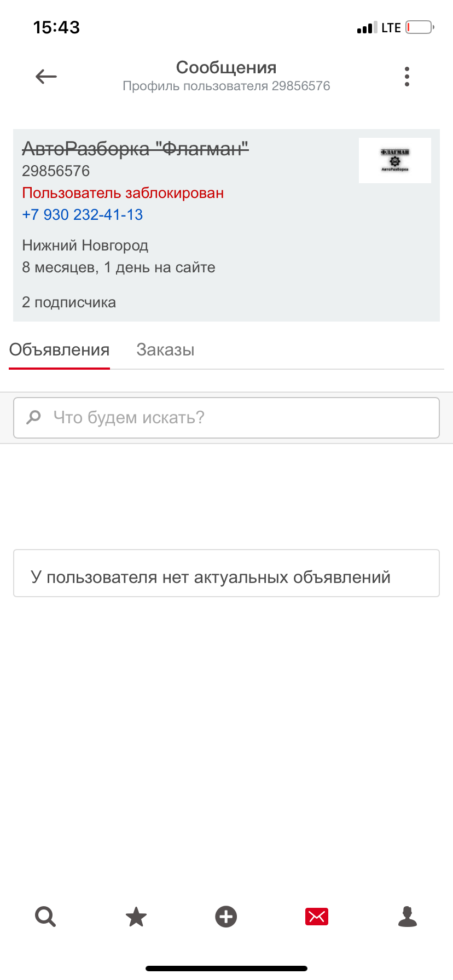Screen dimensions: 453x980
Task: Open messages red envelope icon
Action: (x=316, y=917)
